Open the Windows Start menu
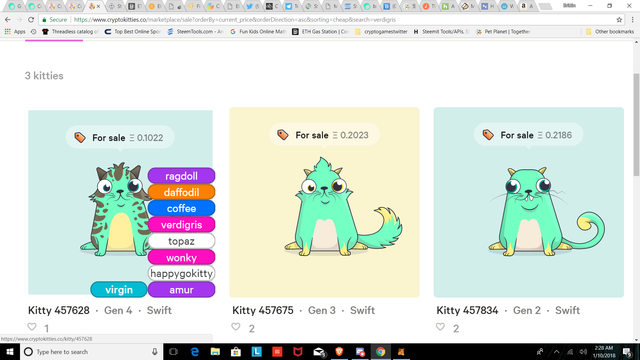 [x=9, y=352]
